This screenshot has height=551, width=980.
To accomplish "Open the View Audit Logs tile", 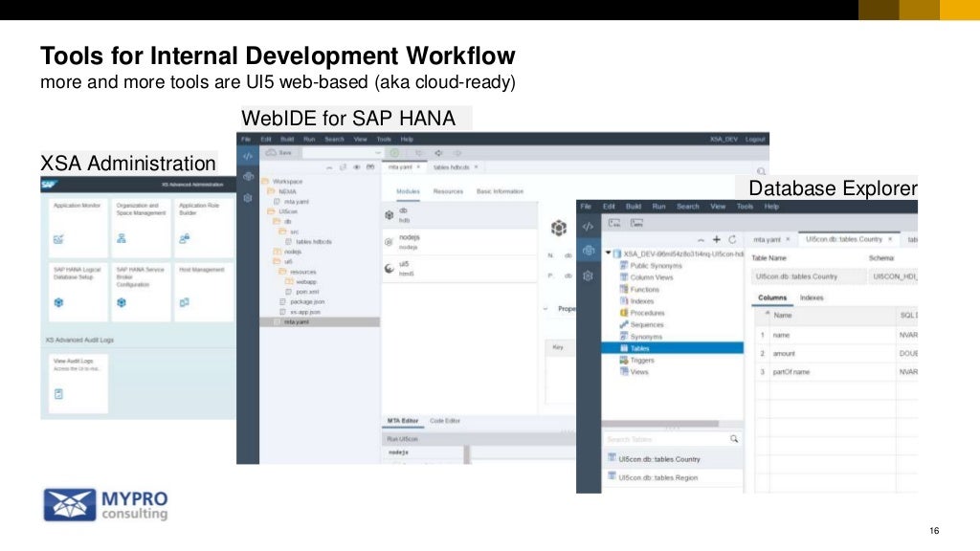I will [x=78, y=384].
